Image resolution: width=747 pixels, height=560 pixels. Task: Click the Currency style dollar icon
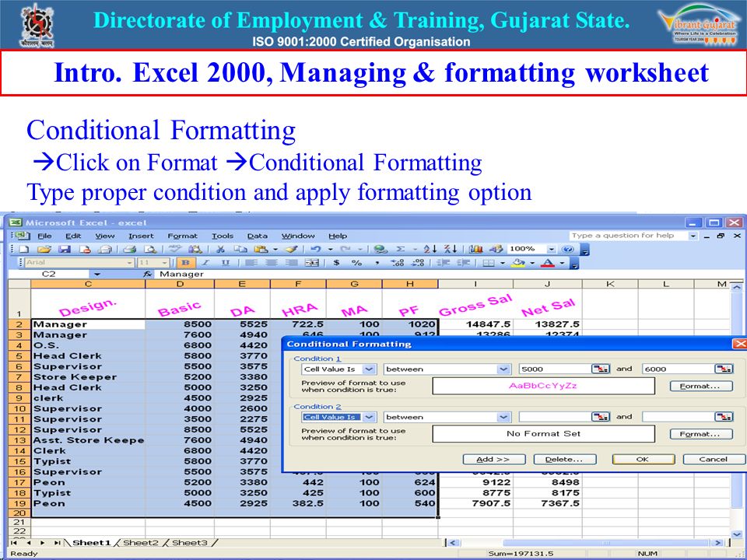337,263
